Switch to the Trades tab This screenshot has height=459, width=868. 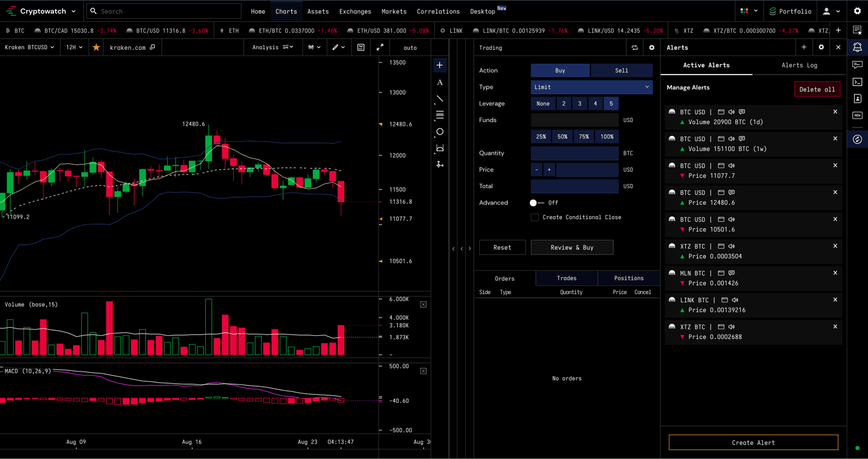[567, 278]
